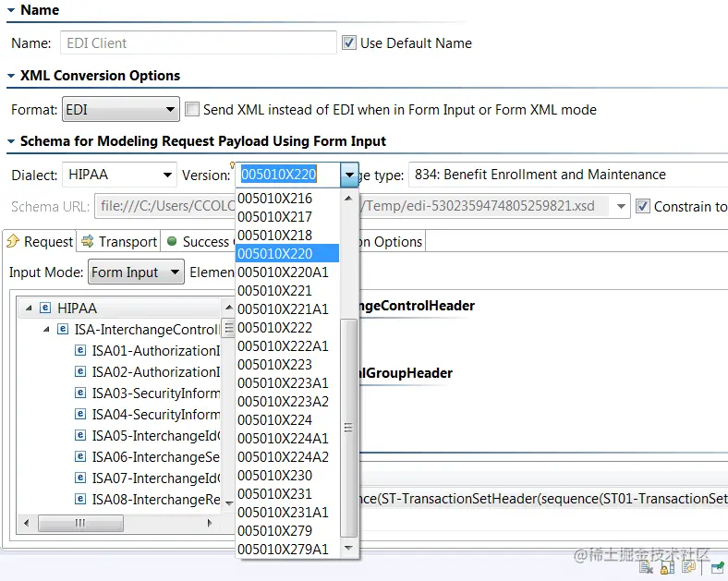The width and height of the screenshot is (728, 581).
Task: Pick 005010X222 from the dropdown
Action: point(287,328)
